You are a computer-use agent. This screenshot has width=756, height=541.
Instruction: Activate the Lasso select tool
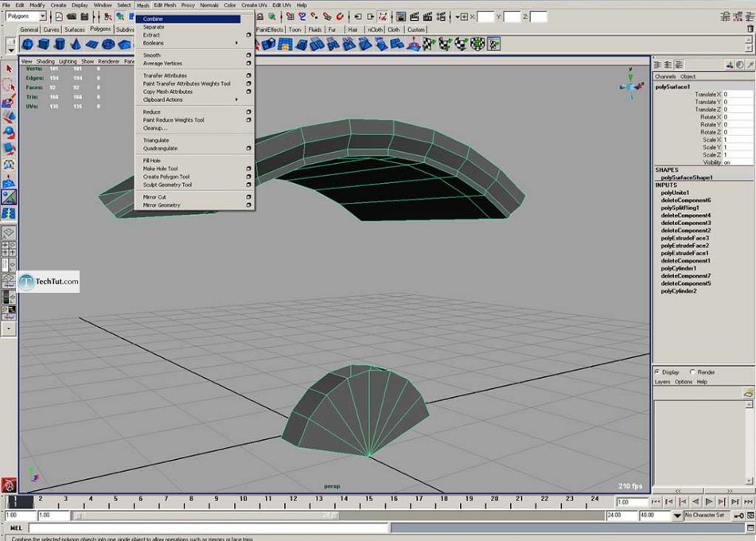pos(9,85)
